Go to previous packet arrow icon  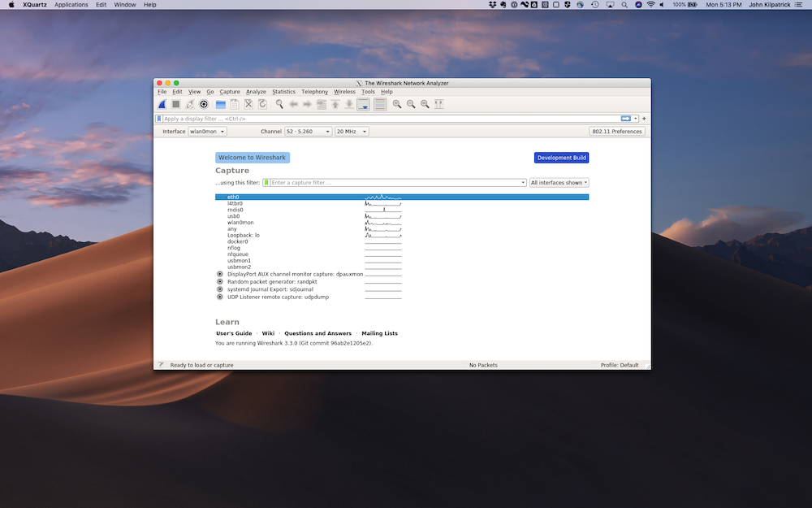click(x=293, y=104)
